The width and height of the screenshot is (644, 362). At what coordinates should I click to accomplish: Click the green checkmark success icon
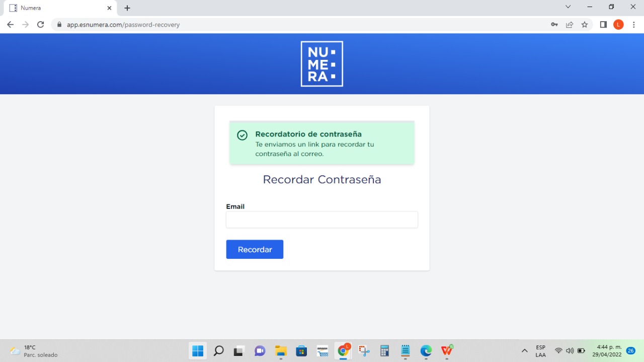click(x=242, y=135)
